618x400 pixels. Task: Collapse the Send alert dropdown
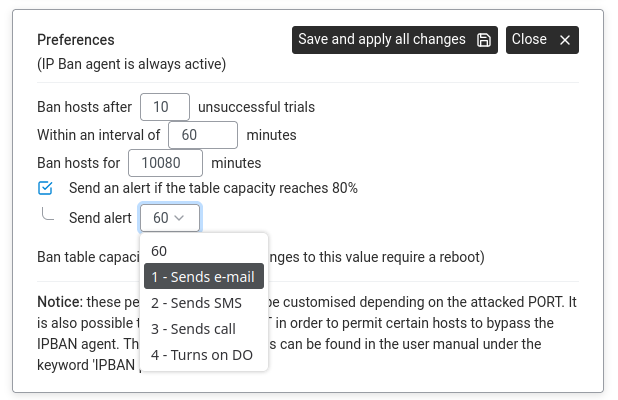pyautogui.click(x=169, y=218)
